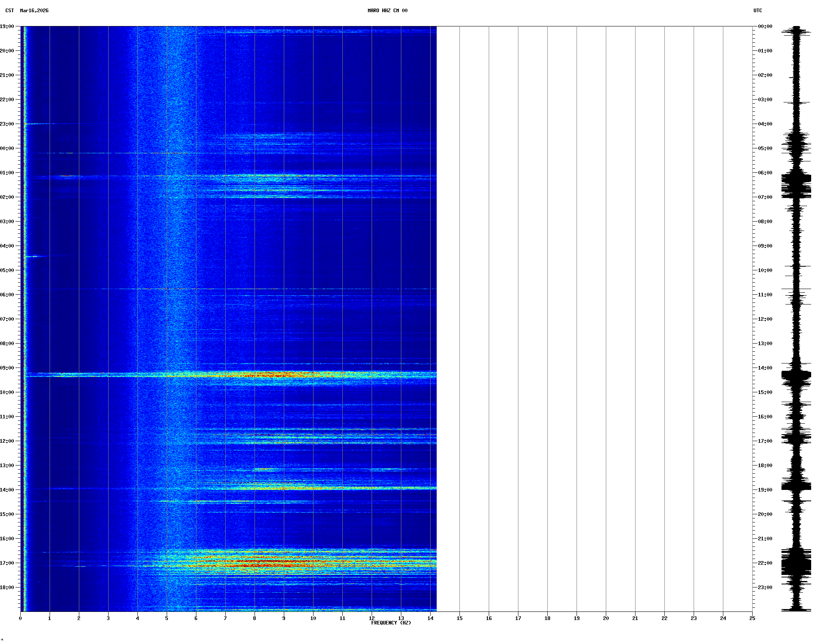Click the 17:00 CST time tick label
Viewport: 814px width, 644px height.
(7, 563)
